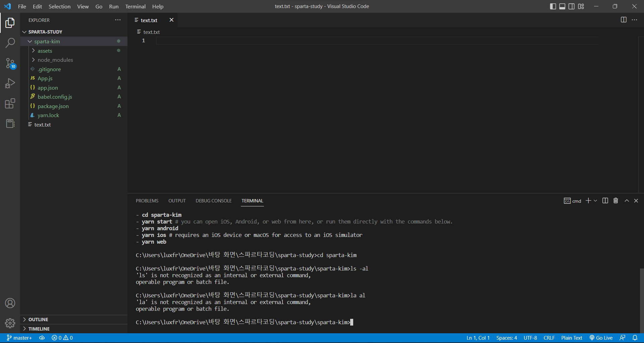Viewport: 644px width, 343px height.
Task: Open the Edit menu
Action: pyautogui.click(x=37, y=6)
